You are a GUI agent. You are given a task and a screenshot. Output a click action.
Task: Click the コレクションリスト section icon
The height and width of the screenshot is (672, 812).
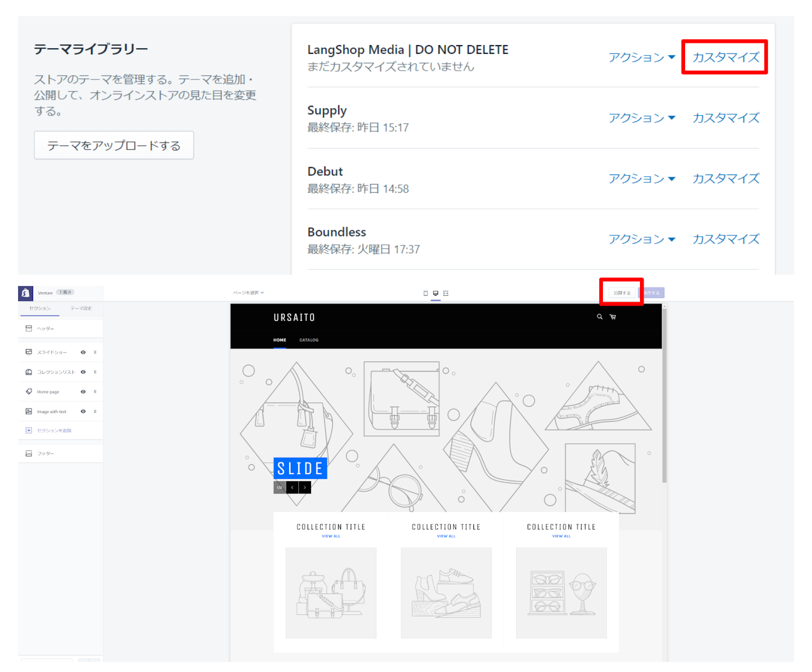tap(29, 372)
